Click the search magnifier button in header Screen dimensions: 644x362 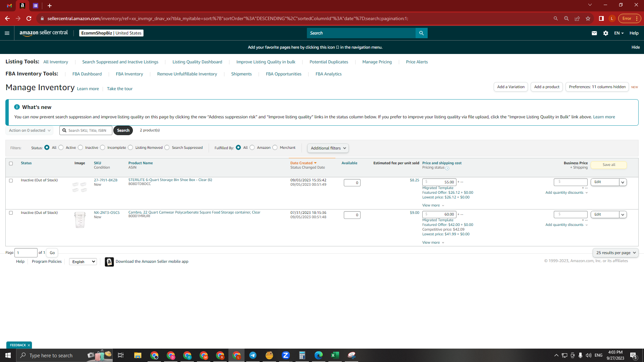coord(421,33)
